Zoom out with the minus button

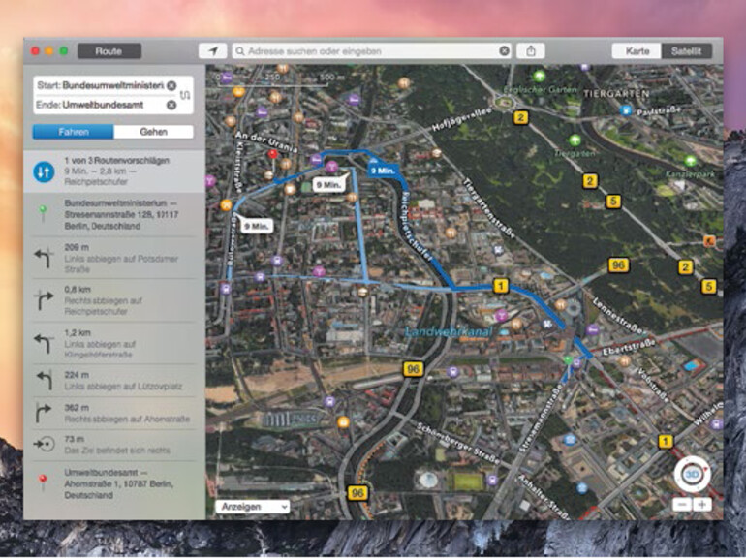682,505
